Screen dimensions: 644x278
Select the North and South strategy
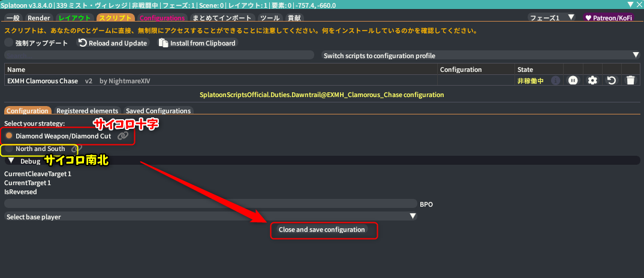(9, 149)
